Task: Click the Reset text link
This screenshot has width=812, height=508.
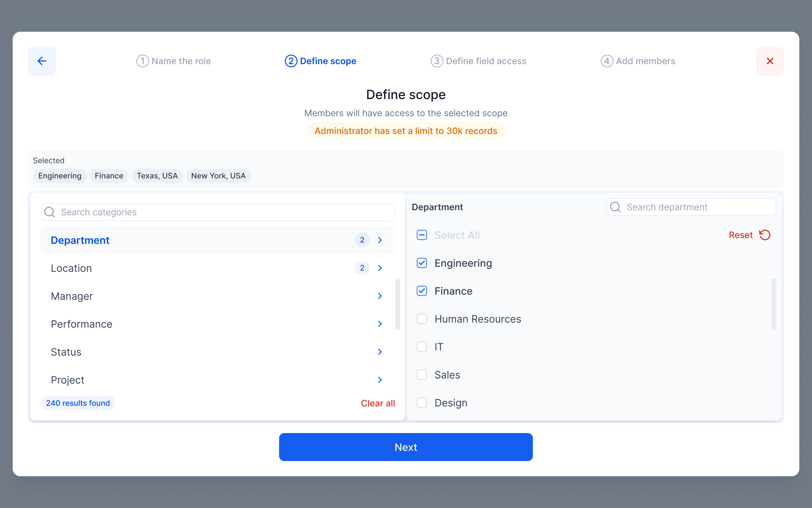Action: tap(741, 235)
